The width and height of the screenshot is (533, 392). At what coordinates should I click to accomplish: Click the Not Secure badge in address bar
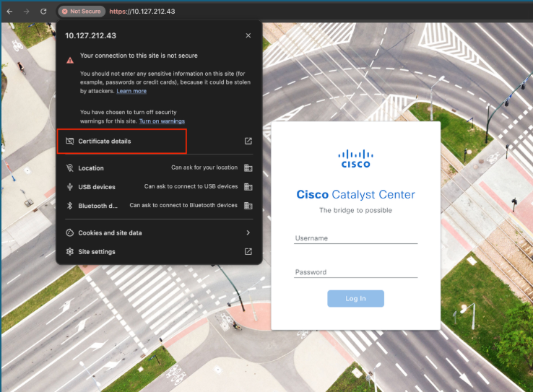82,12
